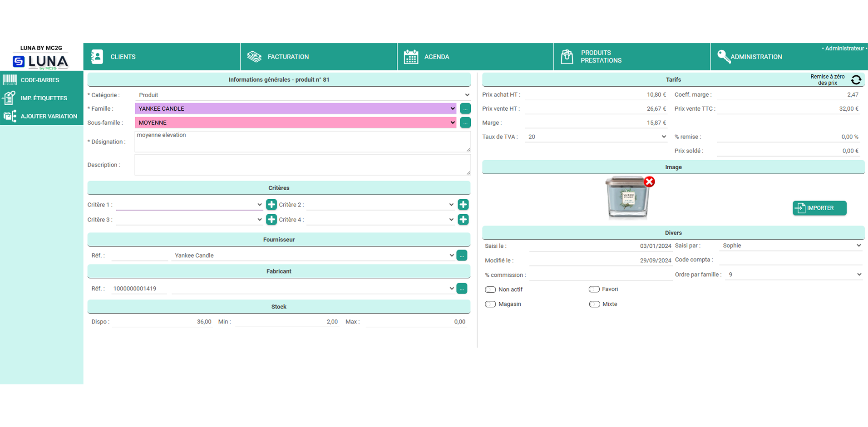Click the Désignation text area
The image size is (868, 427).
tap(303, 142)
